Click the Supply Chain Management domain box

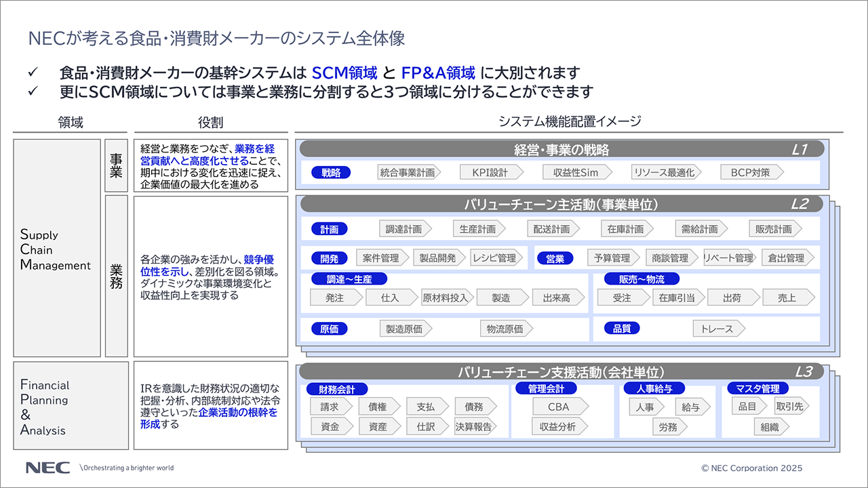(57, 249)
